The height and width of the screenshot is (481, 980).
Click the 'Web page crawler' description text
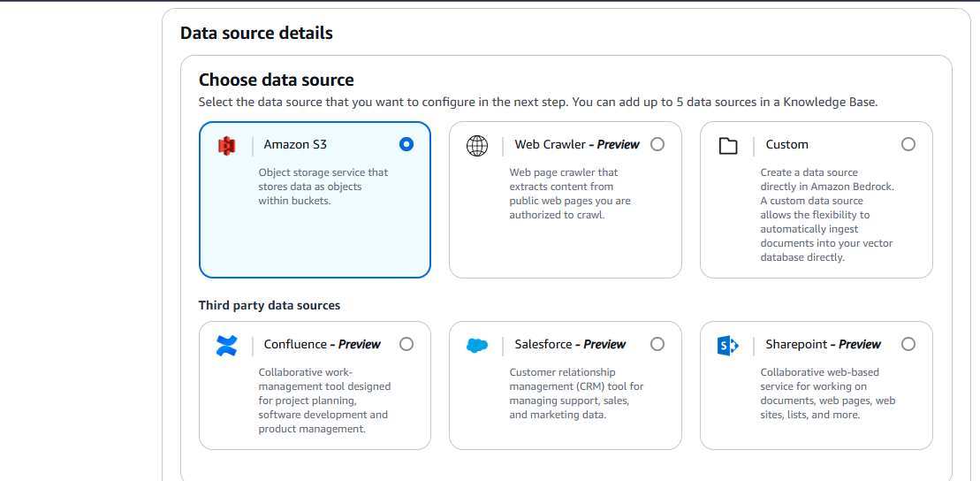[570, 194]
